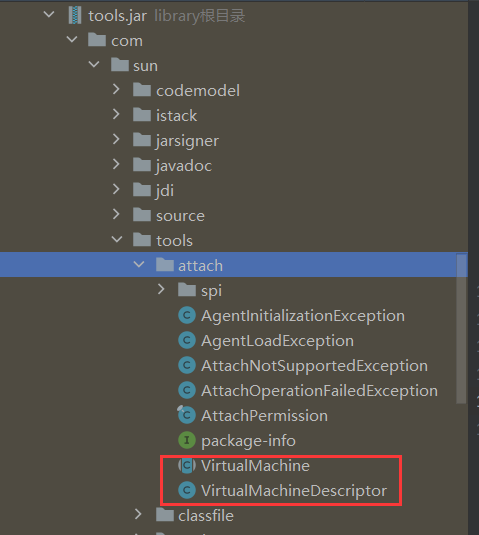Image resolution: width=479 pixels, height=535 pixels.
Task: Collapse the tools.jar library root
Action: 49,15
